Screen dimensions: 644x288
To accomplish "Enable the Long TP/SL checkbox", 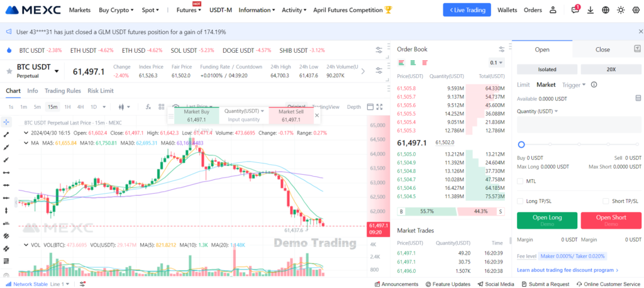I will 520,201.
